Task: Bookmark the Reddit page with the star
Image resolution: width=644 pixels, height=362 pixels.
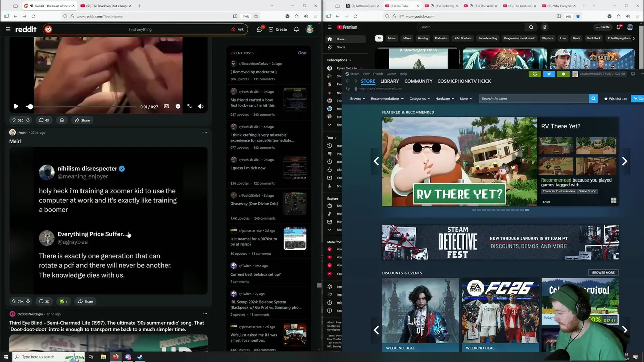Action: [x=256, y=16]
